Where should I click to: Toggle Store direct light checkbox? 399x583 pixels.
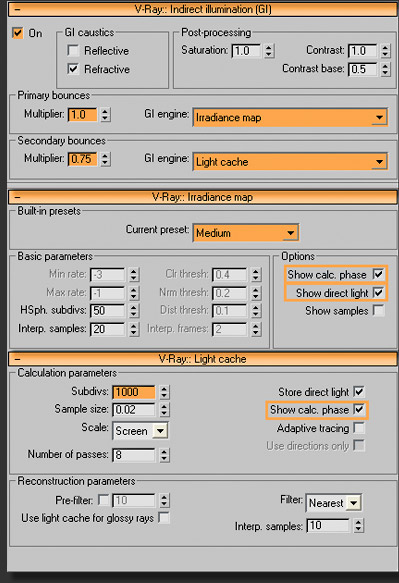coord(359,392)
